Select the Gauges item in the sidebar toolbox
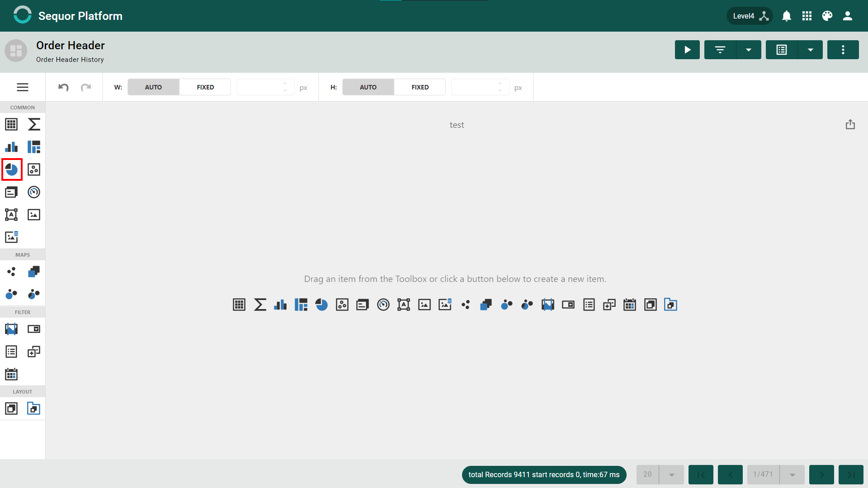The width and height of the screenshot is (868, 488). (x=34, y=192)
